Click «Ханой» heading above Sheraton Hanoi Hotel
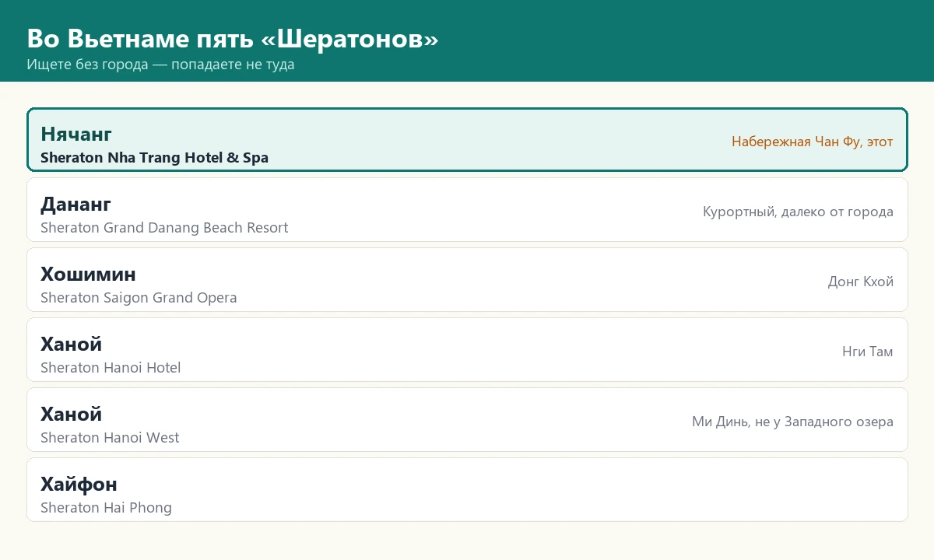This screenshot has width=934, height=560. 71,344
